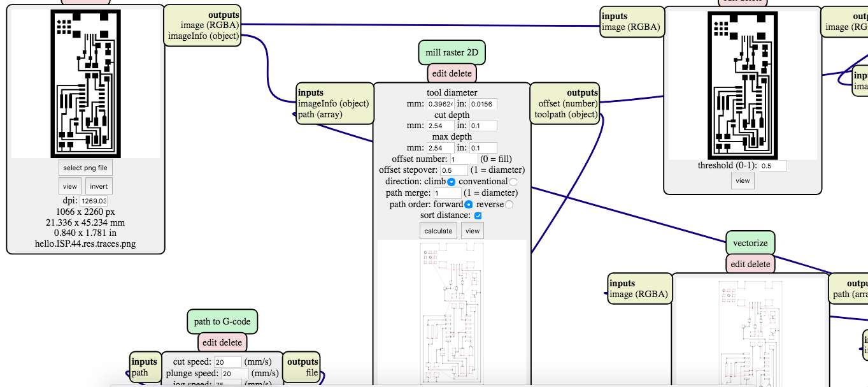Screen dimensions: 868x387
Task: Open edit on the path to G-code module
Action: pos(209,342)
